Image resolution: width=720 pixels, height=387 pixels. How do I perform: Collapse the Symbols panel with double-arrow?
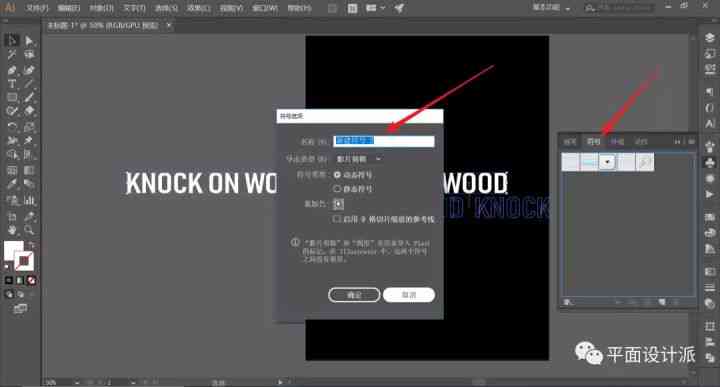tap(678, 141)
